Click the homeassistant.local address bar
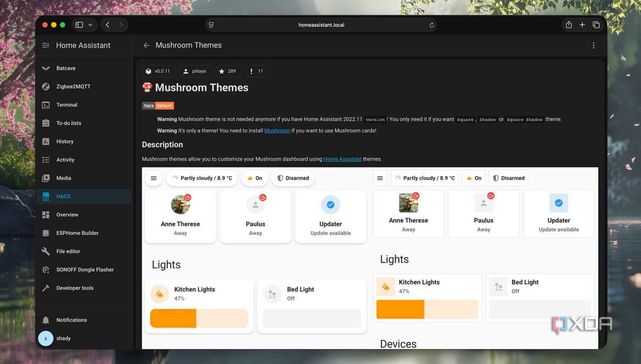Image resolution: width=641 pixels, height=364 pixels. pyautogui.click(x=321, y=25)
